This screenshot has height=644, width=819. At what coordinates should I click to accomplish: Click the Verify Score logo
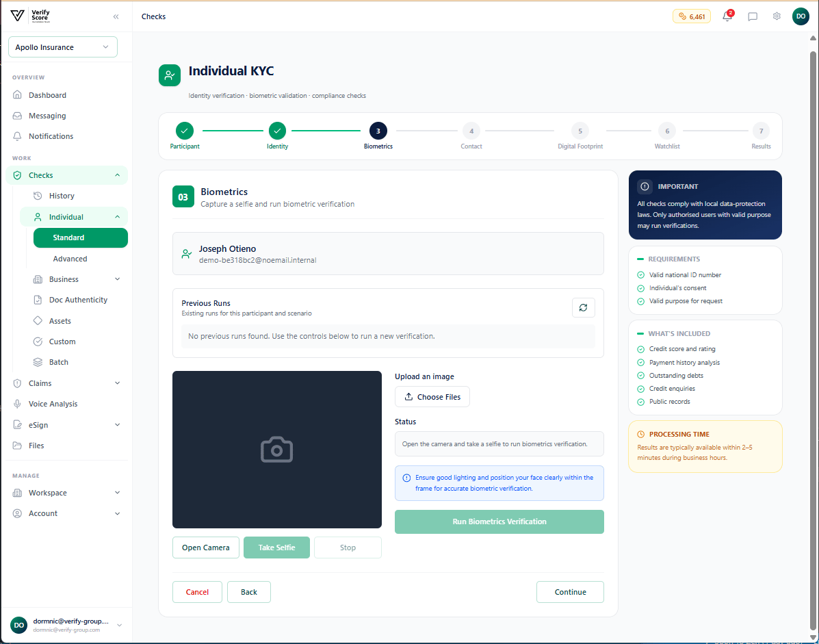(x=30, y=16)
